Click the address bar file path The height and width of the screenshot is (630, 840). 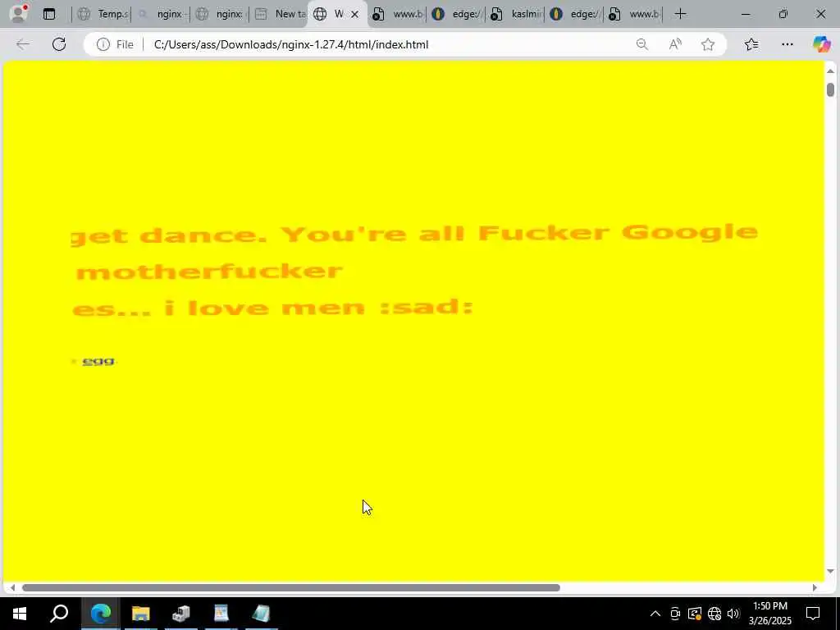point(291,44)
